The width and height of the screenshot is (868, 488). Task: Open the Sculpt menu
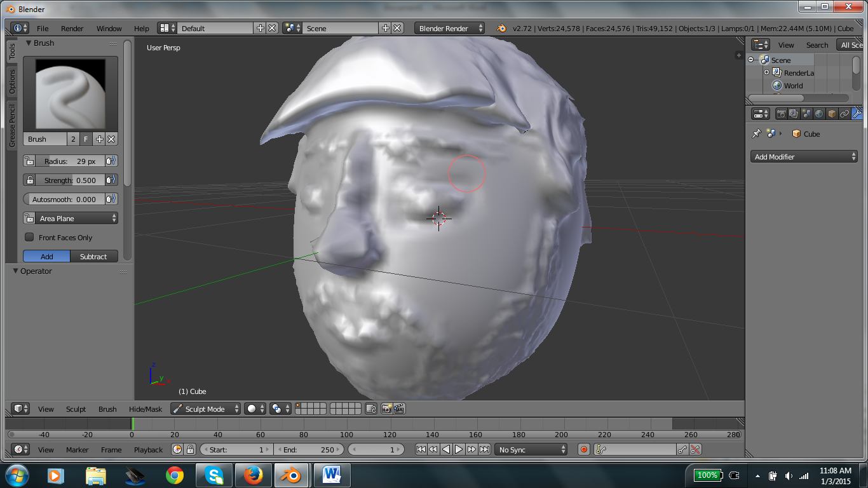tap(76, 409)
